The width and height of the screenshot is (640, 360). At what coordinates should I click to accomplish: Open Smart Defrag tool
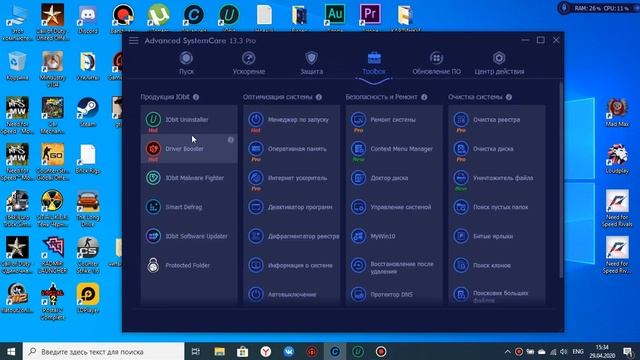[189, 207]
